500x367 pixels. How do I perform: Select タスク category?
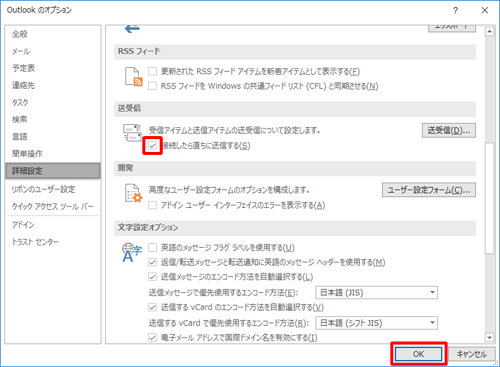tap(53, 102)
